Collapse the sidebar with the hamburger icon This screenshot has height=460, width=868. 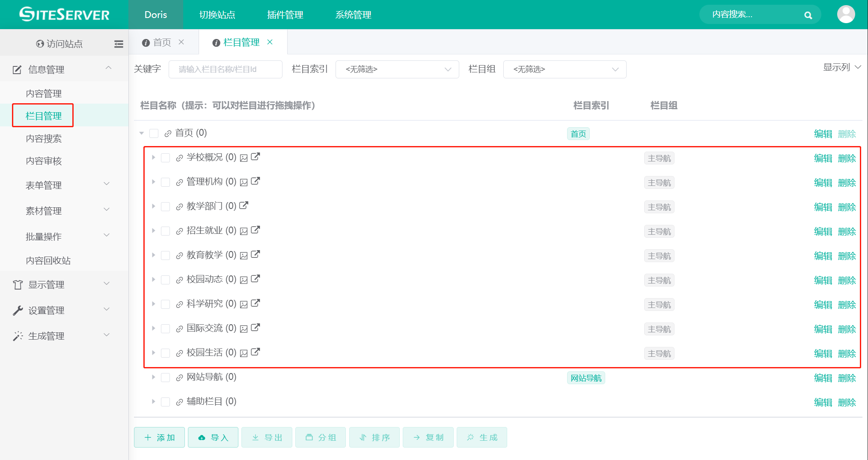coord(119,43)
